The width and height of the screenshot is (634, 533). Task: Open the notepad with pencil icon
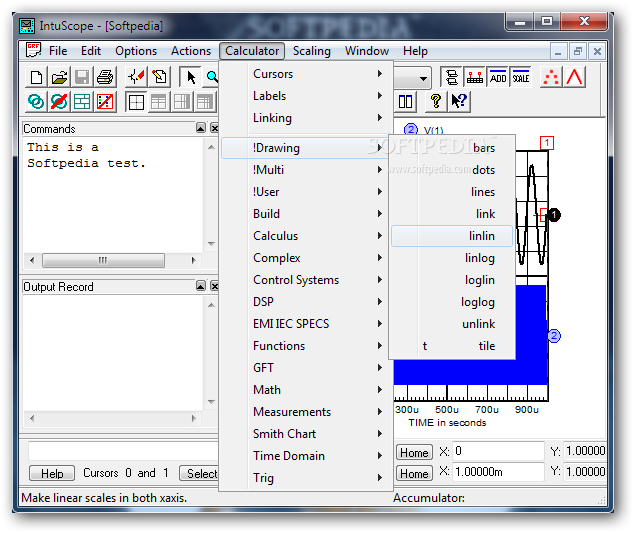tap(159, 77)
